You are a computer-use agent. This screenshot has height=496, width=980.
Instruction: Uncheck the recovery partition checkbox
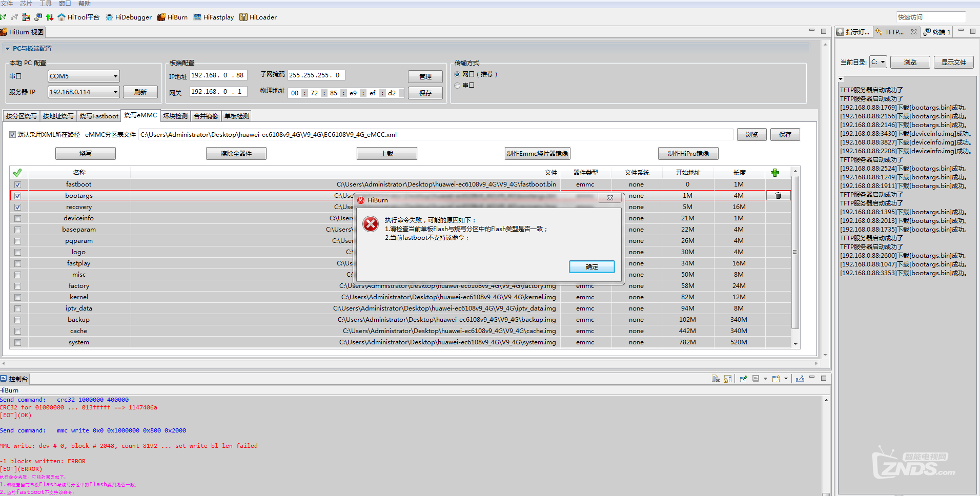[x=18, y=207]
